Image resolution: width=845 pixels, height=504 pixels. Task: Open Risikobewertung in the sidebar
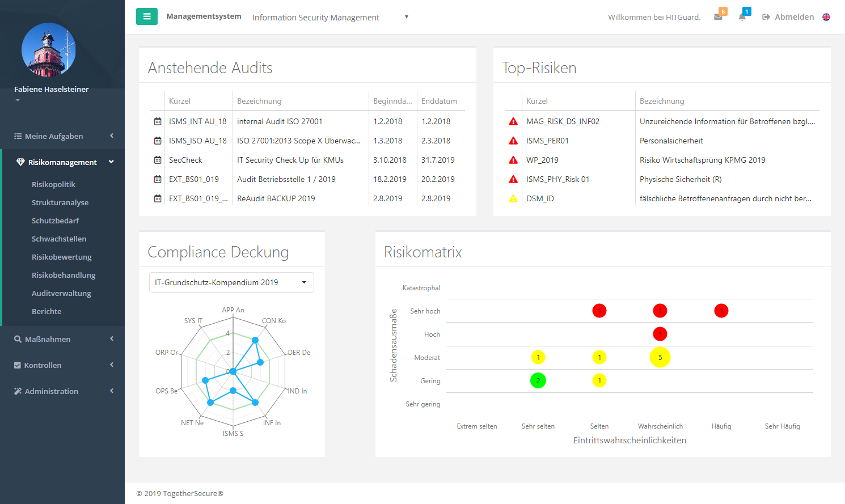(x=61, y=257)
